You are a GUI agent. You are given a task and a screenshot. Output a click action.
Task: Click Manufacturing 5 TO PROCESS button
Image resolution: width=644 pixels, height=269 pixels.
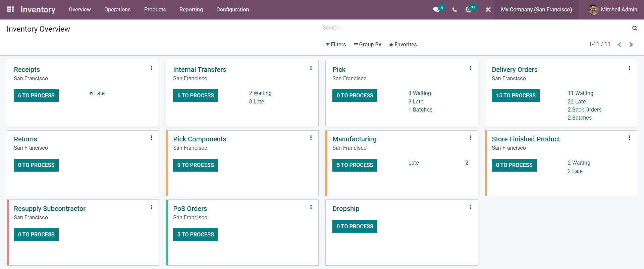pos(355,165)
